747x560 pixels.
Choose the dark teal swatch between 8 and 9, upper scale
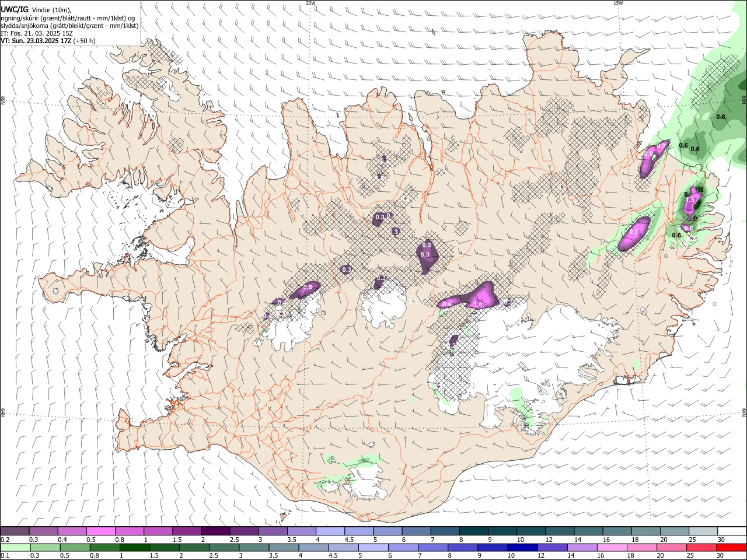coord(473,531)
